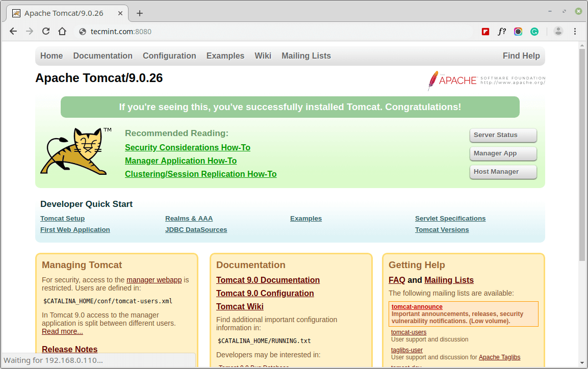588x369 pixels.
Task: Open Examples link in Developer Quick Start
Action: (306, 219)
